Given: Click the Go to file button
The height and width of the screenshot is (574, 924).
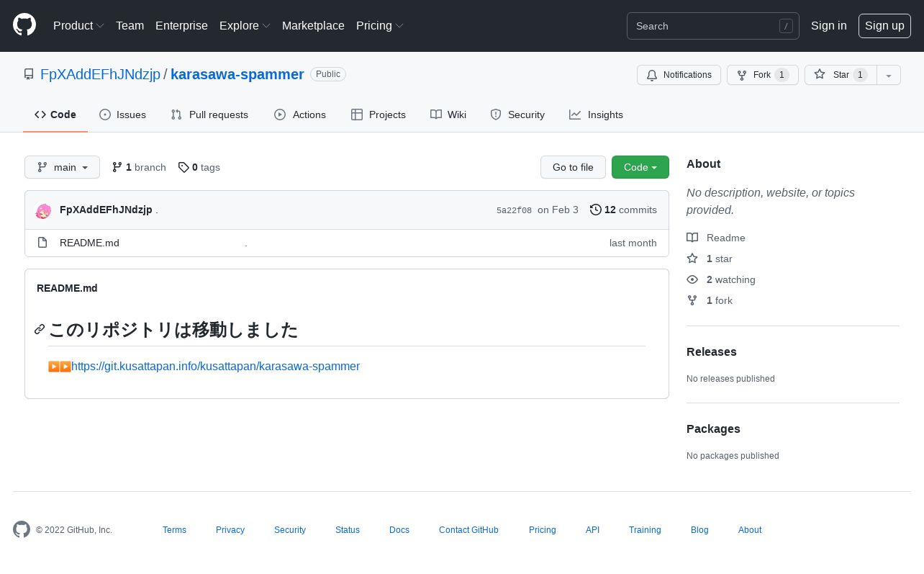Looking at the screenshot, I should [573, 167].
